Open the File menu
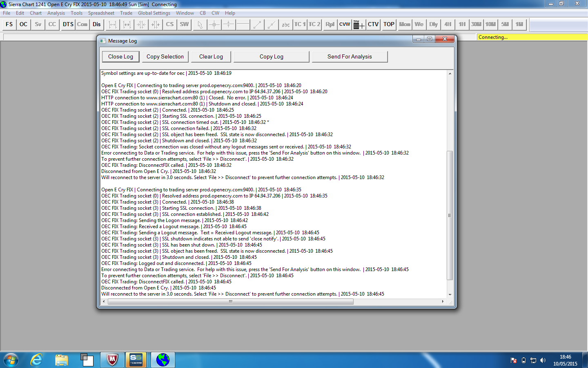588x368 pixels. coord(7,13)
